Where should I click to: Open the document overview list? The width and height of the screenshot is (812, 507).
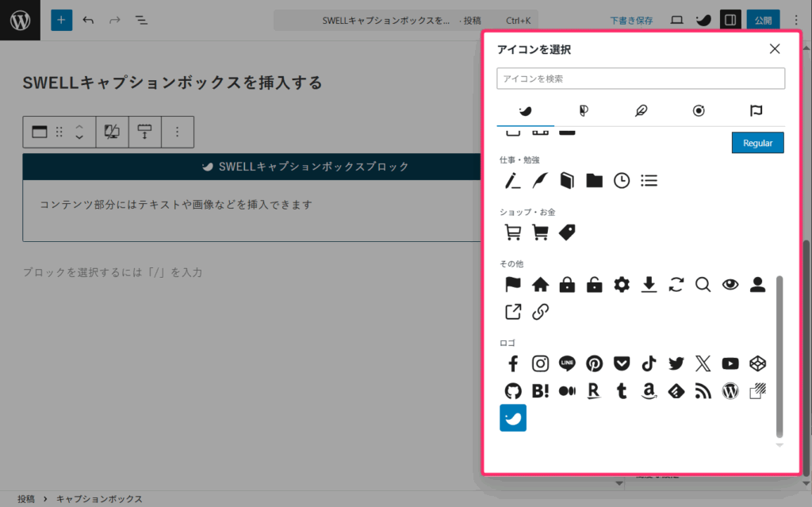141,20
